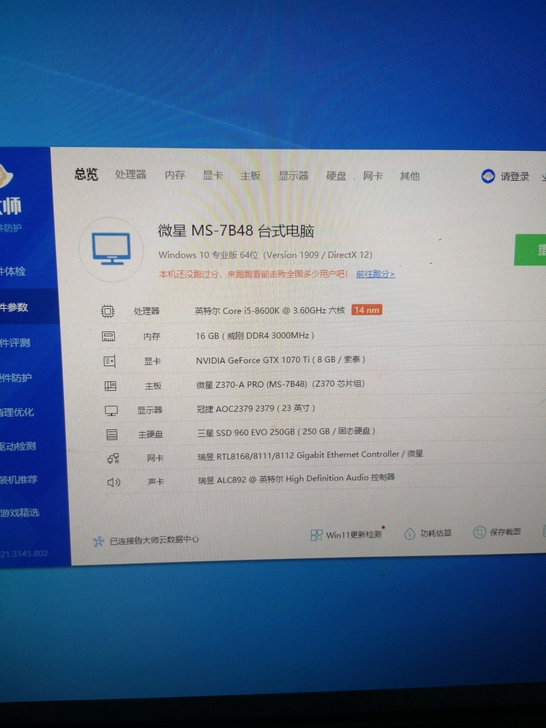Click 已连接鲁大师云数据中心 status text
The width and height of the screenshot is (546, 728).
[154, 540]
